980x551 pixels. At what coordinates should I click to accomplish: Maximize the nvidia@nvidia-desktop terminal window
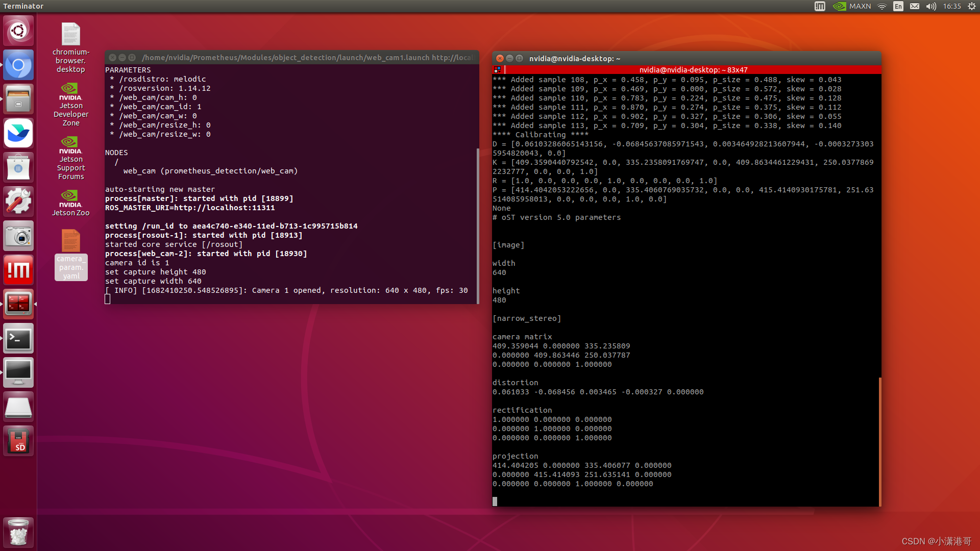pos(520,58)
